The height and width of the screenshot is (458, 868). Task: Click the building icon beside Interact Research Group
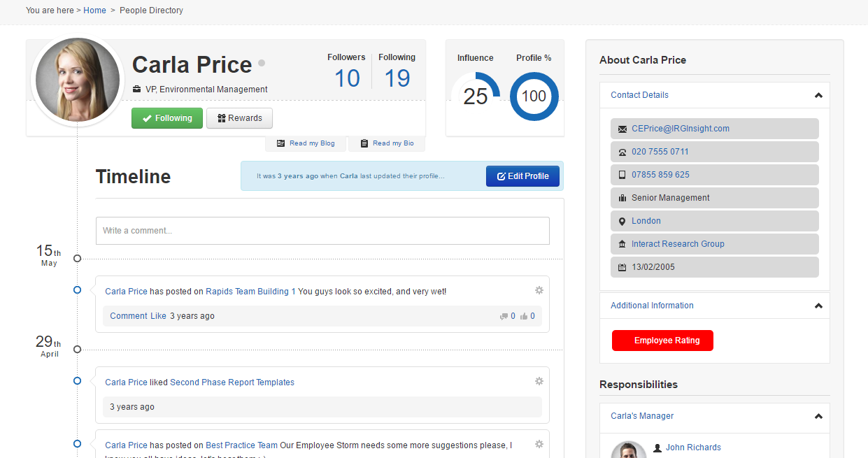pos(622,244)
